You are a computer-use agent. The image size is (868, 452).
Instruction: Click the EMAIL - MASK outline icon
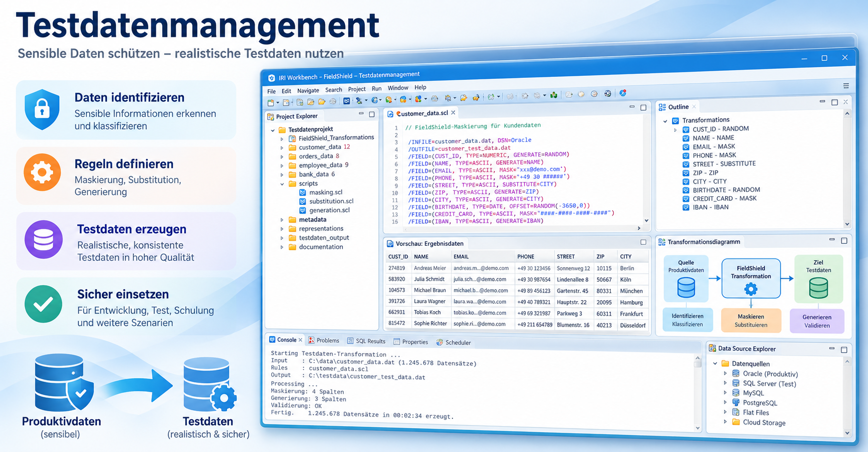point(686,147)
